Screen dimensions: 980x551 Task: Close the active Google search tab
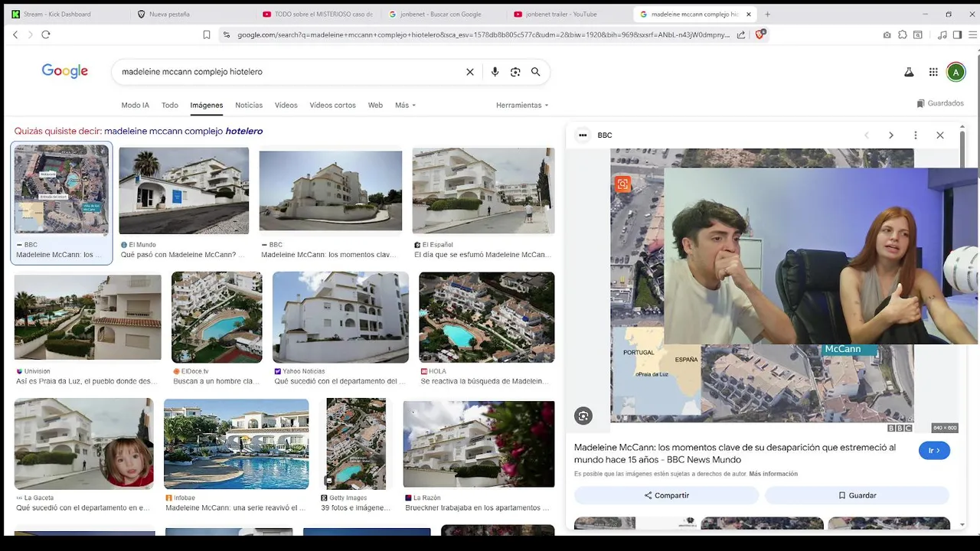(749, 14)
